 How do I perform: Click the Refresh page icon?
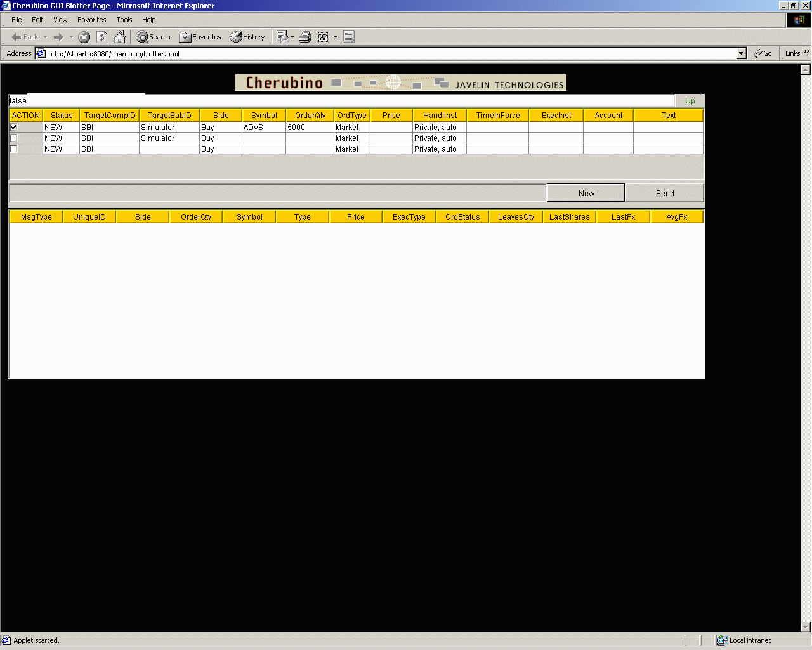coord(101,37)
